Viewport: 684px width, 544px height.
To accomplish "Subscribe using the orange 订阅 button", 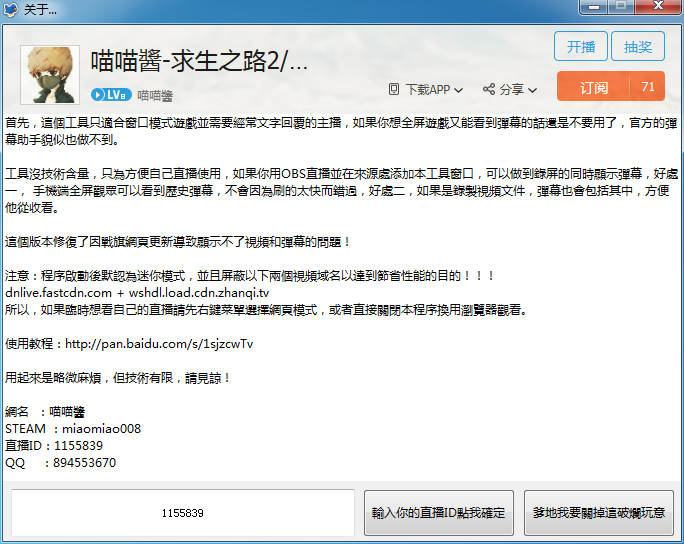I will pyautogui.click(x=594, y=87).
